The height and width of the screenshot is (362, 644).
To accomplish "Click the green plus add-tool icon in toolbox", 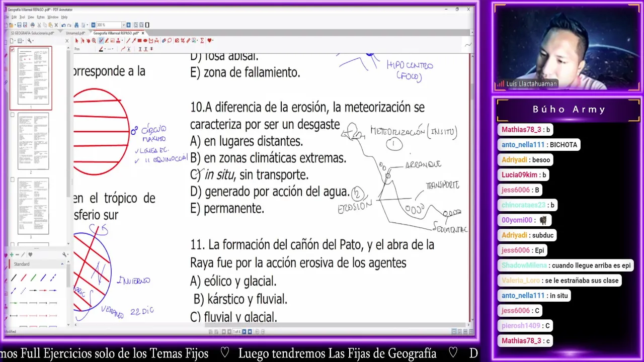I will tap(12, 254).
